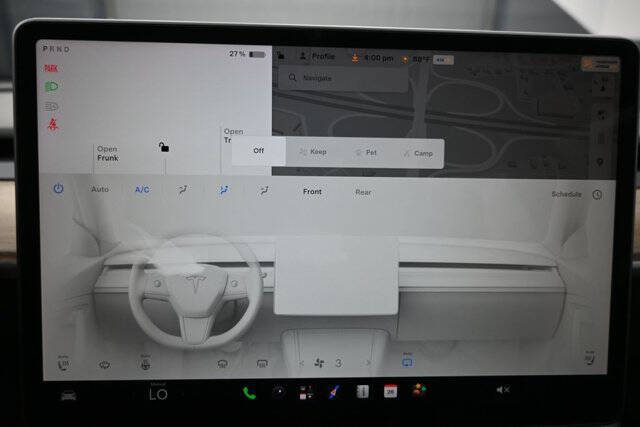
Task: Select windshield-level airflow vent icon
Action: coord(183,190)
